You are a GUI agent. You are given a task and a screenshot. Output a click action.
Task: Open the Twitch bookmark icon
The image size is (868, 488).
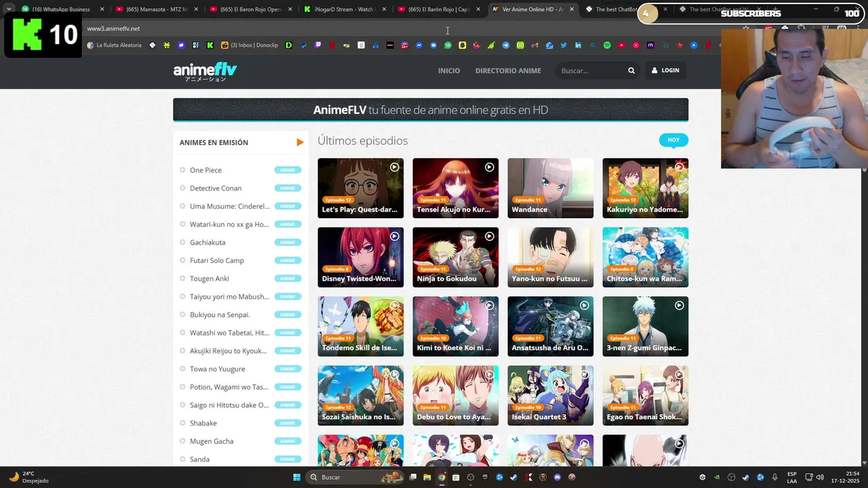[317, 45]
